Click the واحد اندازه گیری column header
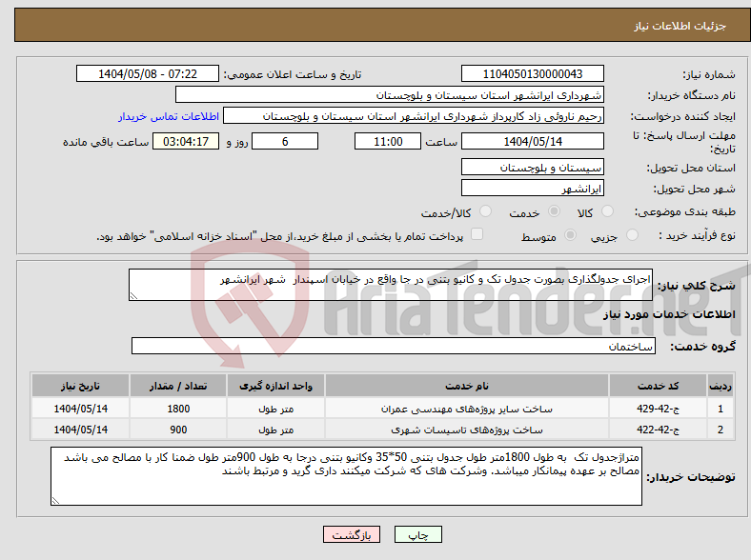Image resolution: width=751 pixels, height=560 pixels. pyautogui.click(x=275, y=386)
